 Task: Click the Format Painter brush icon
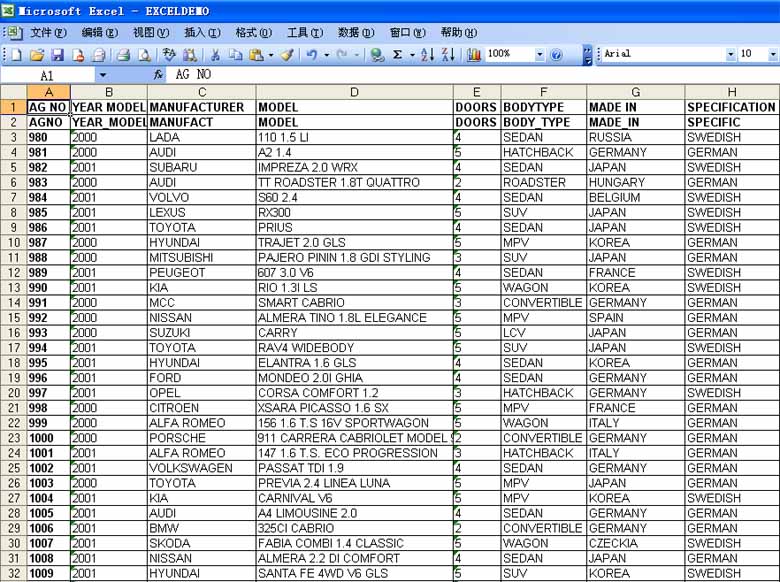(287, 55)
